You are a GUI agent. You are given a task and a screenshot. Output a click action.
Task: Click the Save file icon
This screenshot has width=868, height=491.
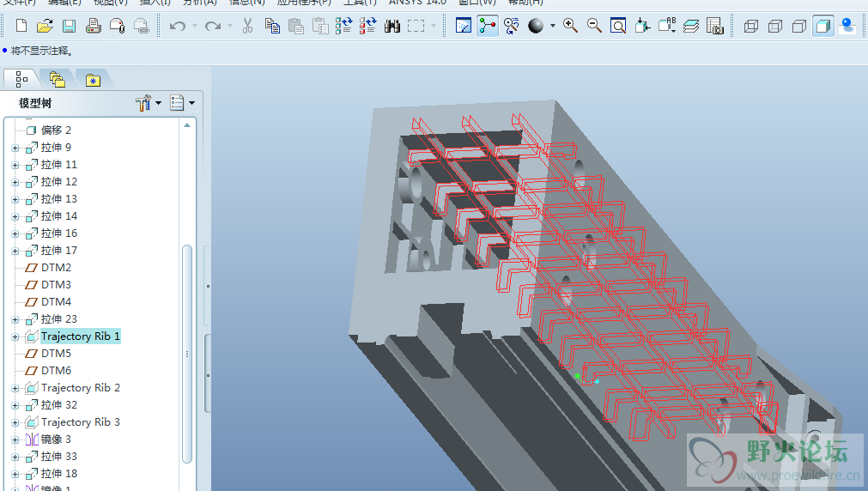coord(69,27)
